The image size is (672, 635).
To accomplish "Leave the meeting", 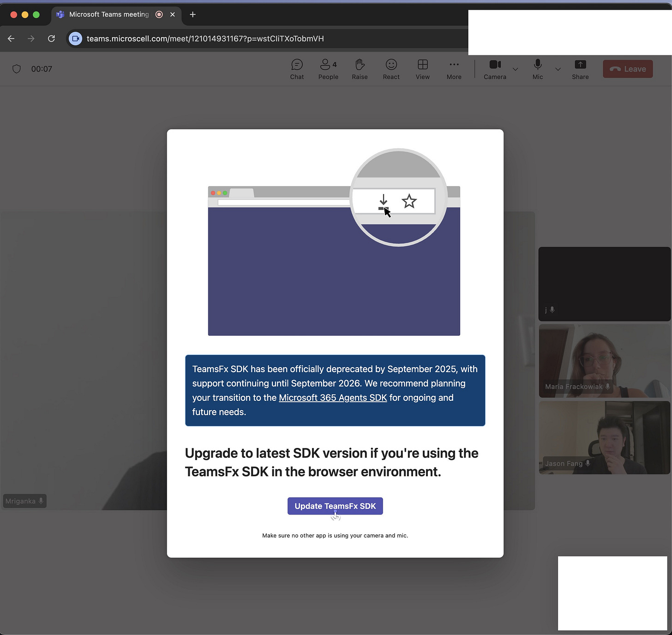I will 628,69.
